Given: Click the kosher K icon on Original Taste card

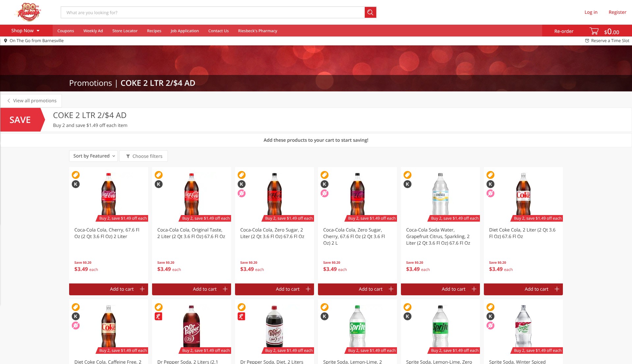Looking at the screenshot, I should pos(159,184).
